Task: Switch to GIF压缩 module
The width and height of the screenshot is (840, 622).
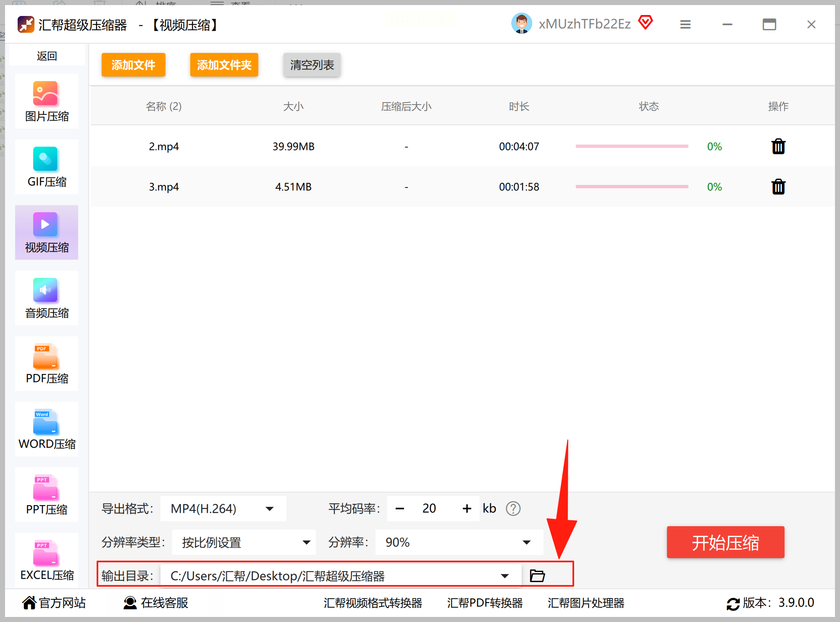Action: [x=47, y=167]
